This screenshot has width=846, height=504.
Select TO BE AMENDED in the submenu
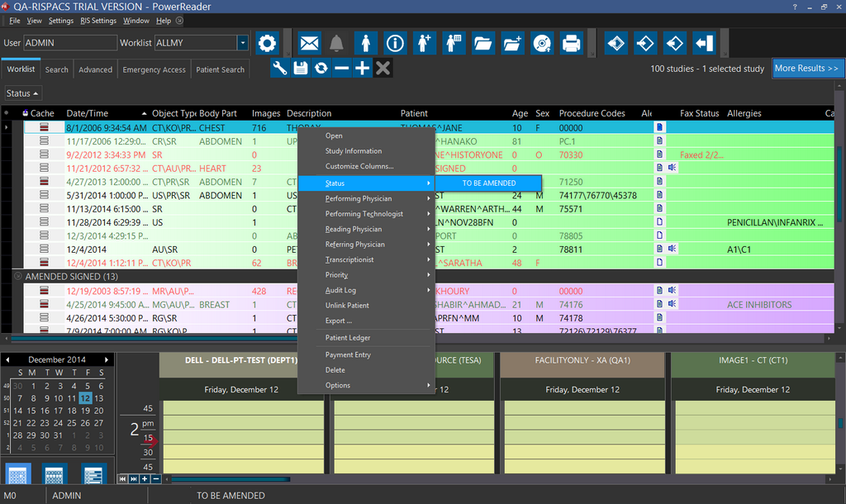489,183
